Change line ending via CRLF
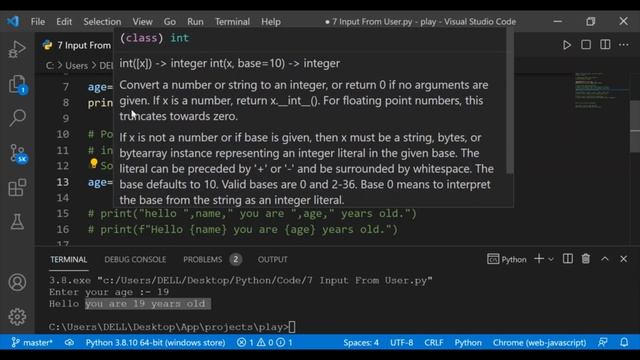 (433, 342)
